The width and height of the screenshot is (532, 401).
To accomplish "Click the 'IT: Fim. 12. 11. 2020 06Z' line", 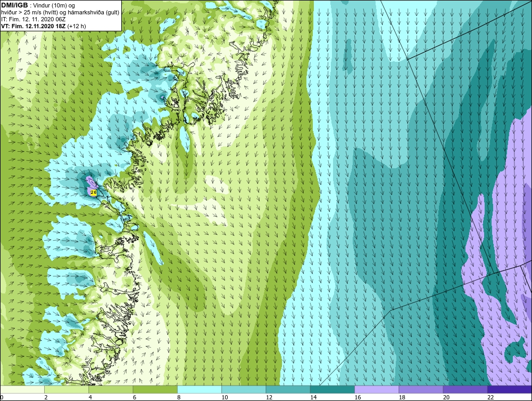I will [x=33, y=19].
